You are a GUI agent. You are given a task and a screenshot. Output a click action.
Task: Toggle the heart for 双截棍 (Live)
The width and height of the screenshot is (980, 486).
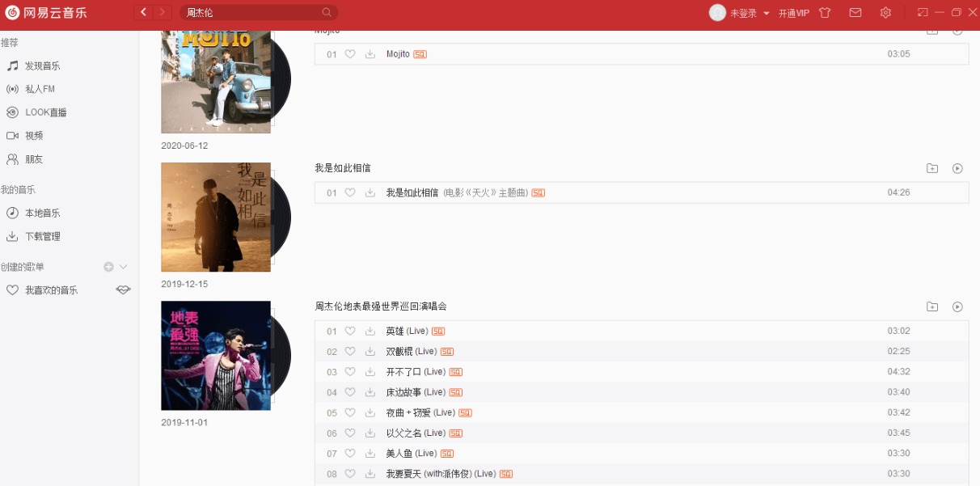click(350, 351)
